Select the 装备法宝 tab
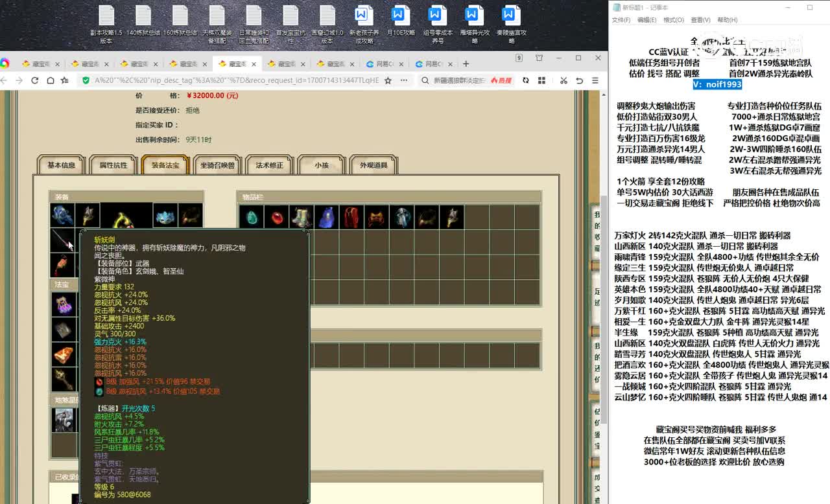This screenshot has height=504, width=830. [165, 165]
